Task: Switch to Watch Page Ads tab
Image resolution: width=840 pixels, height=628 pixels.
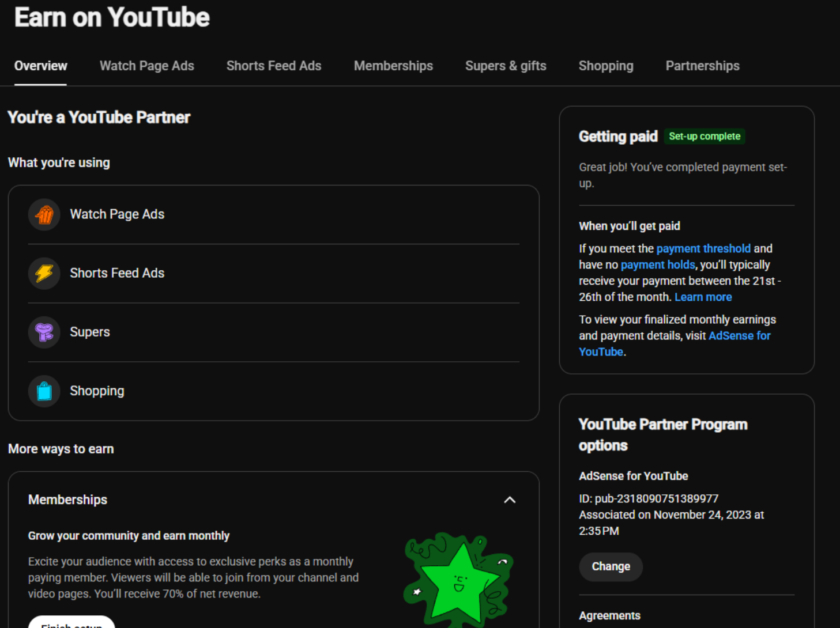Action: (x=147, y=66)
